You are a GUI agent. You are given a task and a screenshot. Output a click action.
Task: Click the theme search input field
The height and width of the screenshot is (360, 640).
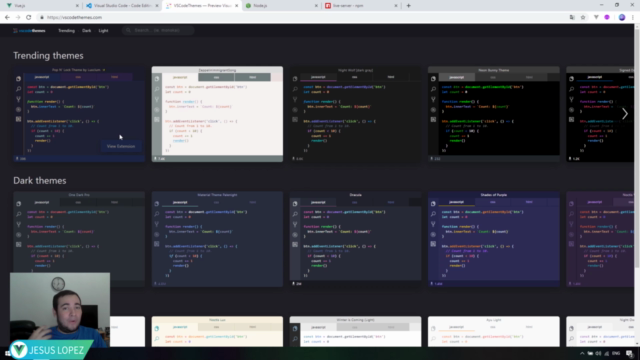(158, 30)
